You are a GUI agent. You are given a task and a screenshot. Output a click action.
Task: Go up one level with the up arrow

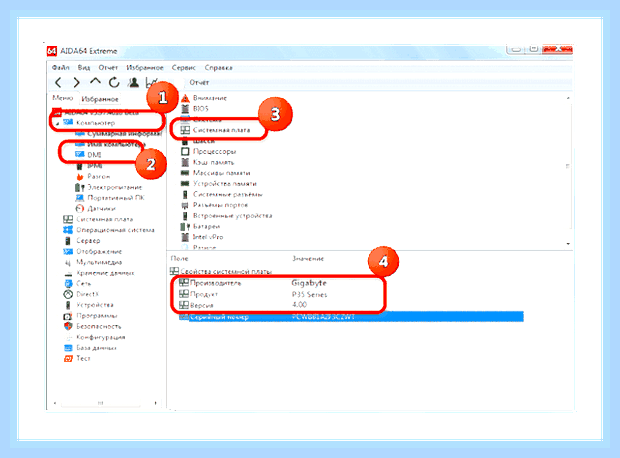pyautogui.click(x=95, y=81)
